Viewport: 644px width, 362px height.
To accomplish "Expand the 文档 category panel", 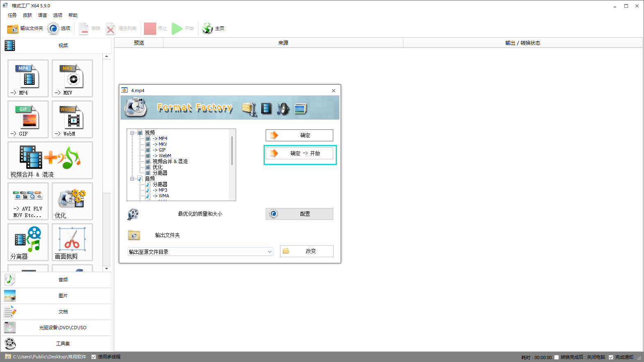I will coord(57,312).
